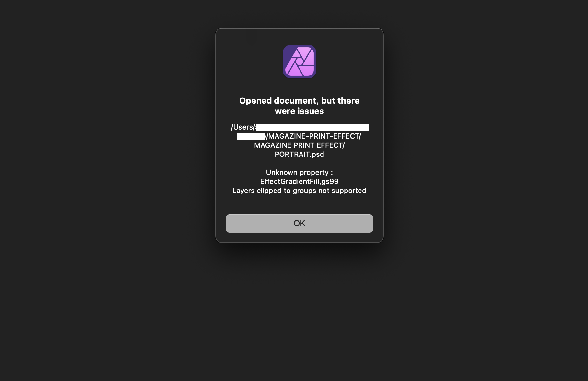This screenshot has height=381, width=588.
Task: Click the 'Unknown property :' message line
Action: 299,173
